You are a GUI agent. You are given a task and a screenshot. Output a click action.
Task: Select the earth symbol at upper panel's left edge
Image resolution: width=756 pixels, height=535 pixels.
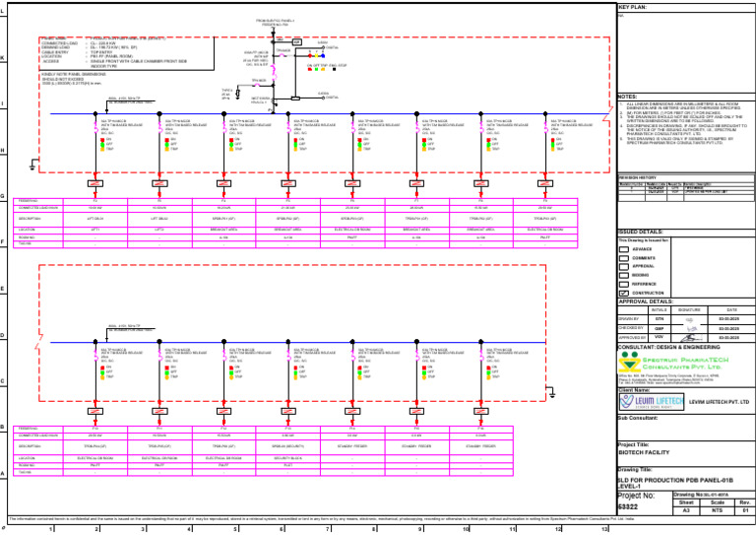tap(32, 166)
